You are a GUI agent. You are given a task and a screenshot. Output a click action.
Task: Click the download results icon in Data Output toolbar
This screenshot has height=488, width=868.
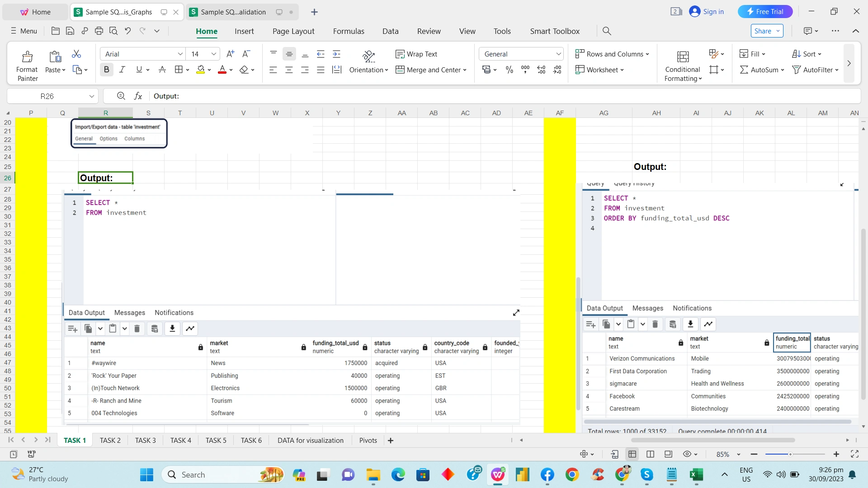tap(172, 328)
